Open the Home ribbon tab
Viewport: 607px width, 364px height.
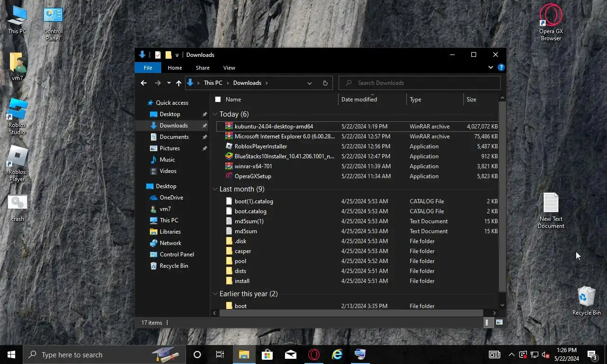[x=175, y=68]
